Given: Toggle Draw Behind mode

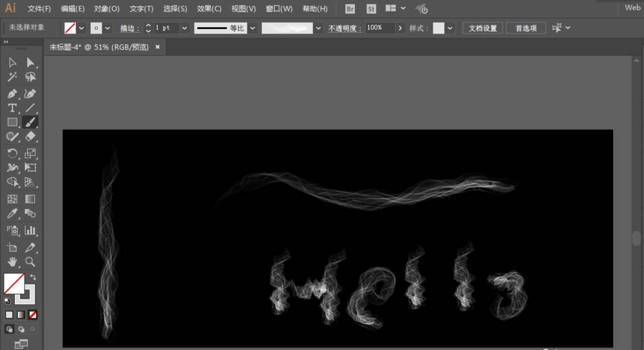Looking at the screenshot, I should point(21,329).
